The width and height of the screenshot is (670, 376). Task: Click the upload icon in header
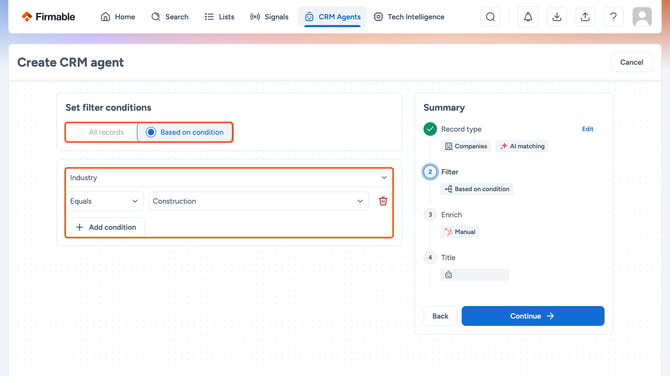click(x=585, y=17)
